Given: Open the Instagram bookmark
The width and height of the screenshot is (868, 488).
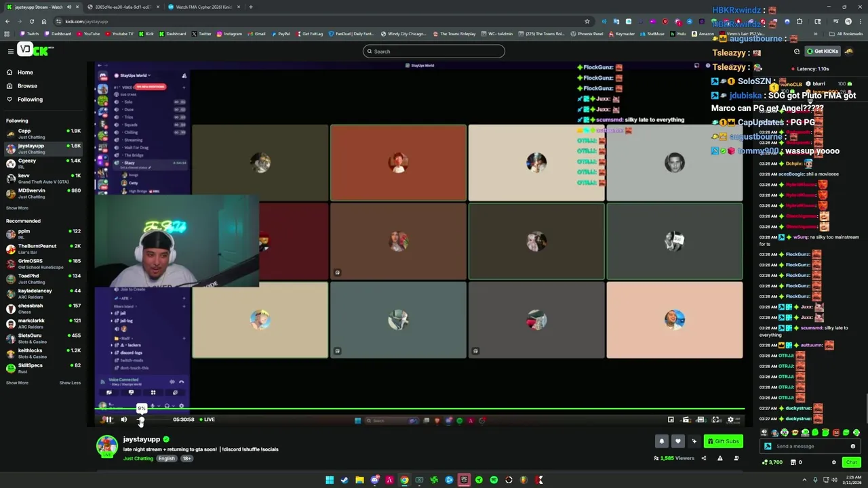Looking at the screenshot, I should click(229, 34).
